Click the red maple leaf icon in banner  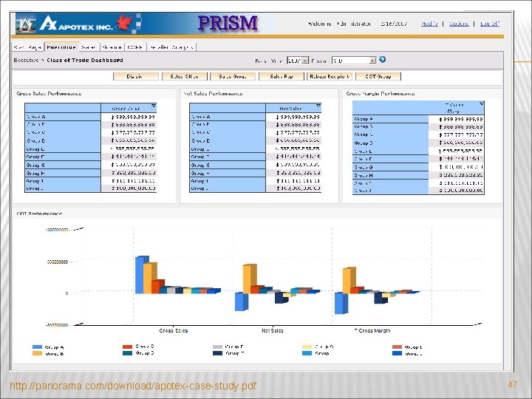pyautogui.click(x=124, y=23)
